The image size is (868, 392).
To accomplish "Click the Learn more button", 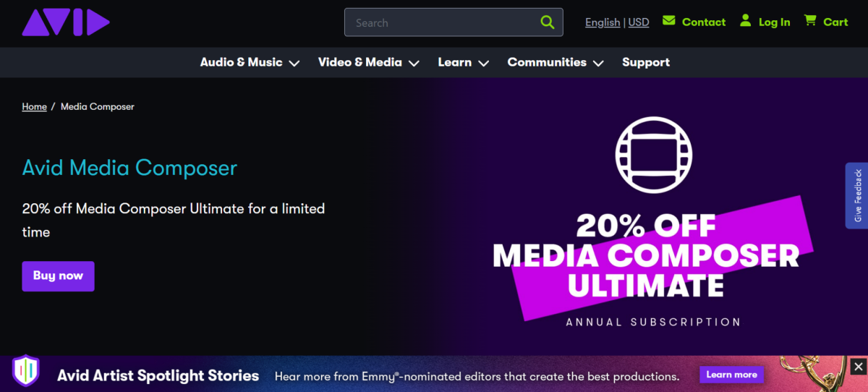I will click(x=731, y=375).
